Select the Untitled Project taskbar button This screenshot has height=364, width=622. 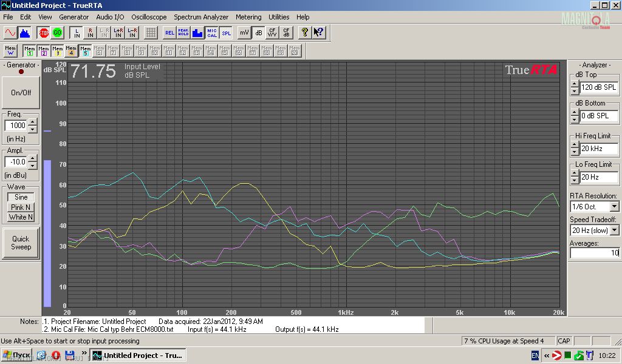[138, 356]
